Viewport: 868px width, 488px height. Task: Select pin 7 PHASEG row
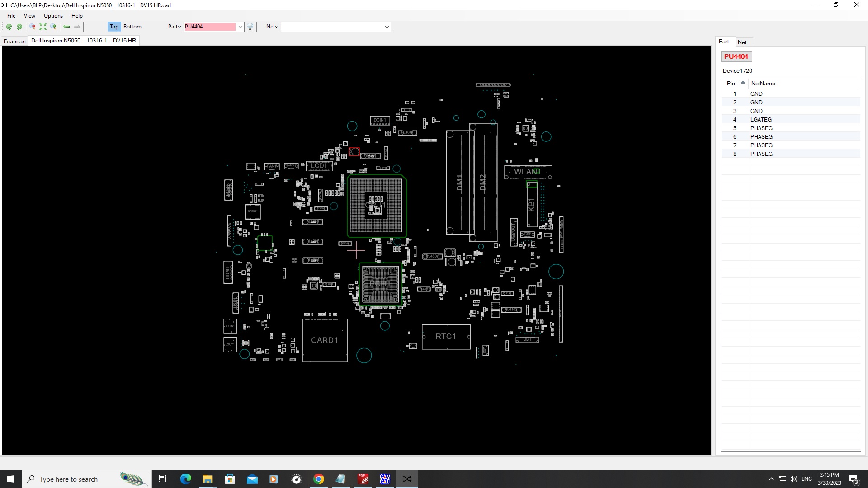(x=791, y=145)
